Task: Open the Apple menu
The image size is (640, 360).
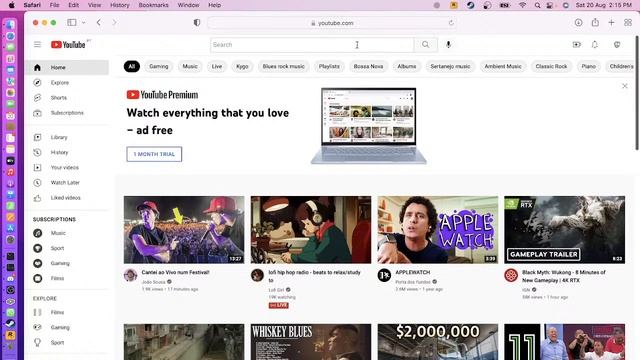Action: pyautogui.click(x=12, y=5)
